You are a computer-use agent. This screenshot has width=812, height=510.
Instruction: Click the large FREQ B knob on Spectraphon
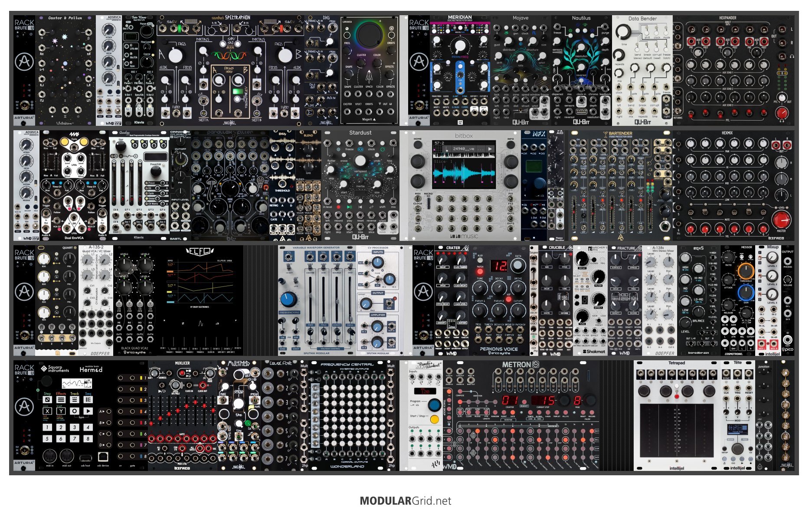click(285, 56)
